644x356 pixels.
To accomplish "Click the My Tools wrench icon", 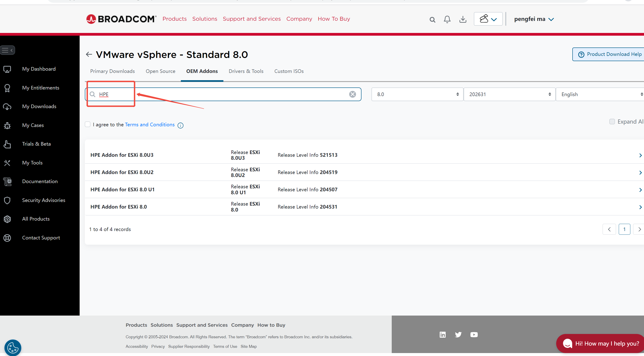I will pyautogui.click(x=7, y=163).
